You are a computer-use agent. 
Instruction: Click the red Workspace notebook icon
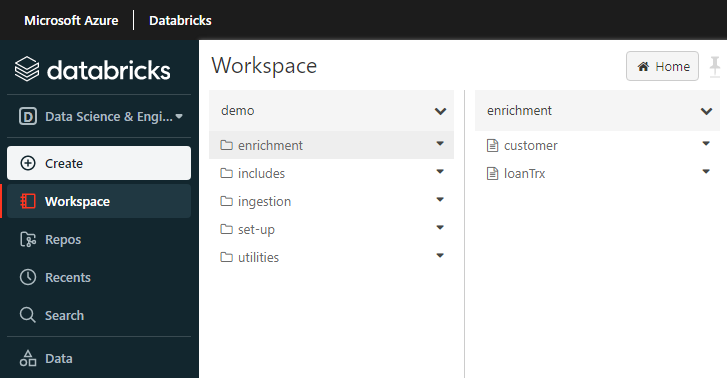pyautogui.click(x=28, y=201)
